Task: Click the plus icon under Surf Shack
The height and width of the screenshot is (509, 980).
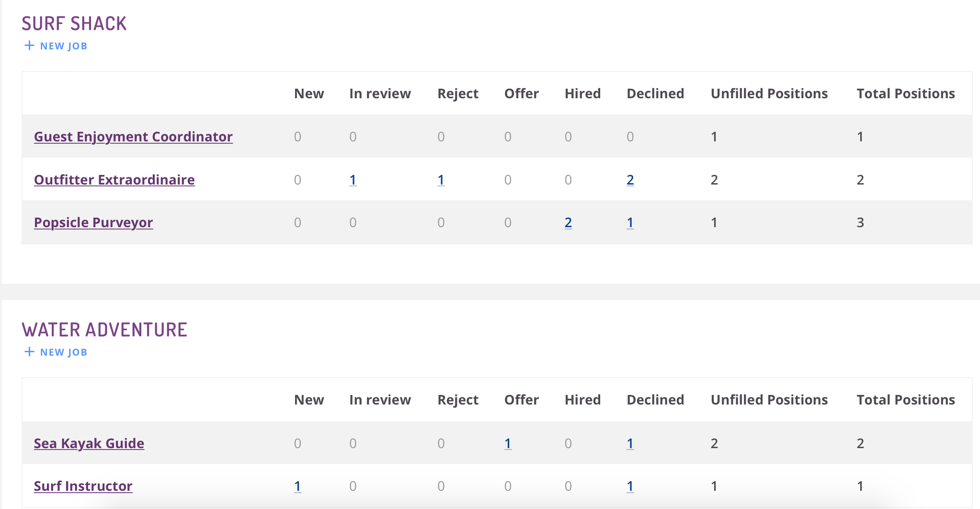Action: pyautogui.click(x=29, y=46)
